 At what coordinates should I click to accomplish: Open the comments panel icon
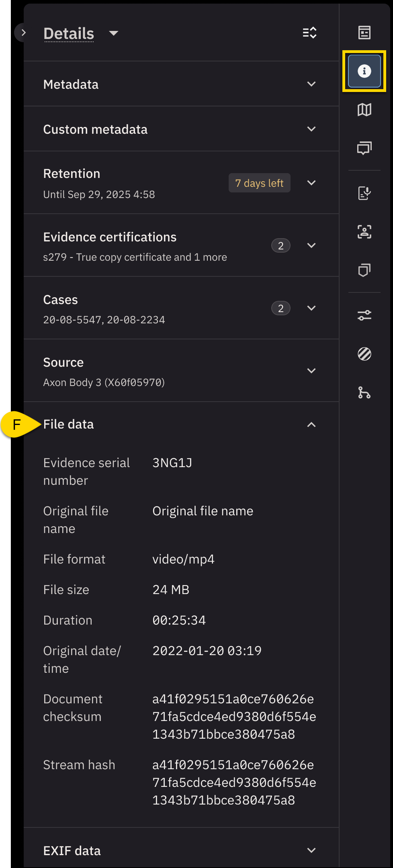click(364, 148)
